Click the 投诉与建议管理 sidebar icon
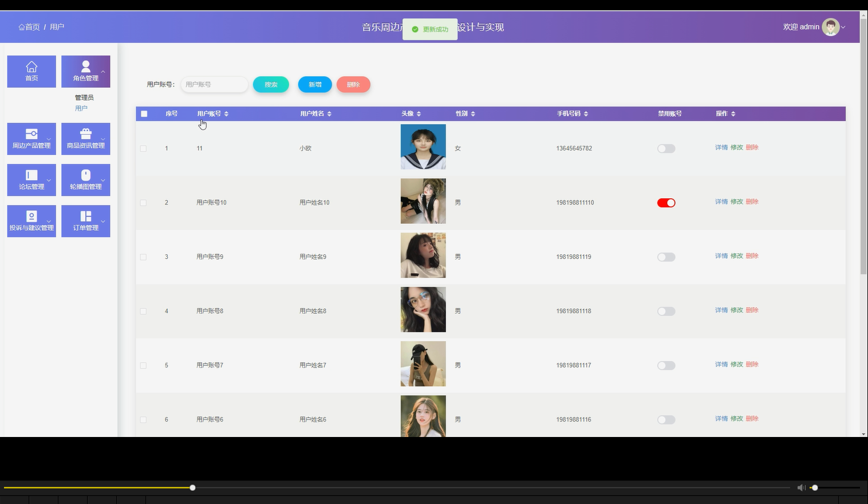This screenshot has height=504, width=868. click(31, 221)
